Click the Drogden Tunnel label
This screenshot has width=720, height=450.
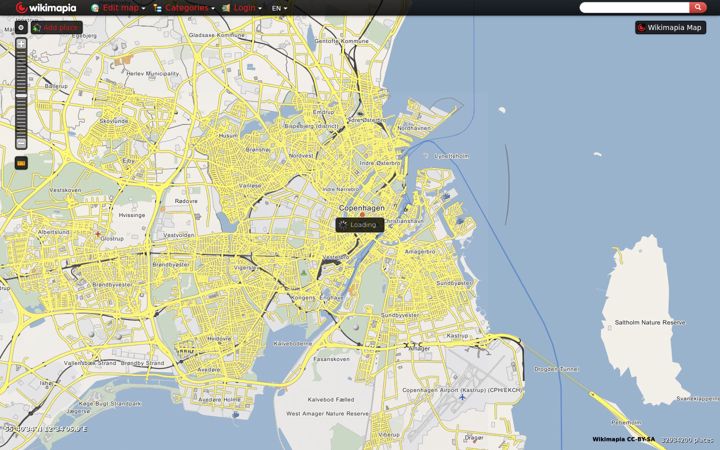(556, 369)
